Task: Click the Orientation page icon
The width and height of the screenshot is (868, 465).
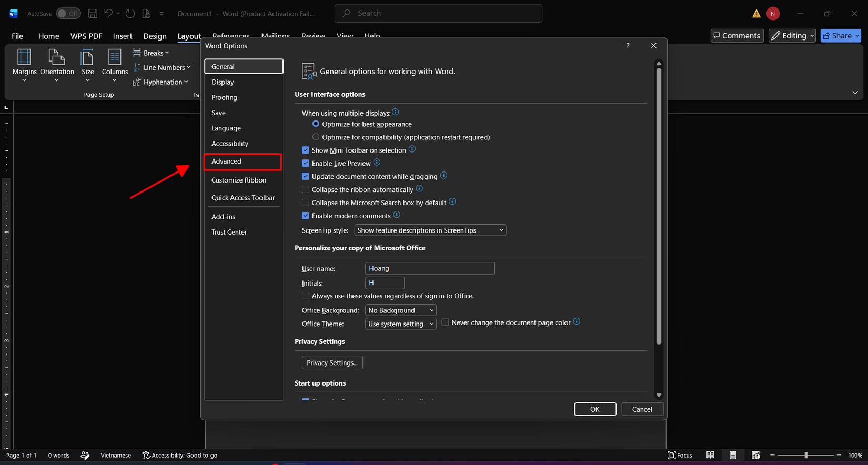Action: pos(57,57)
